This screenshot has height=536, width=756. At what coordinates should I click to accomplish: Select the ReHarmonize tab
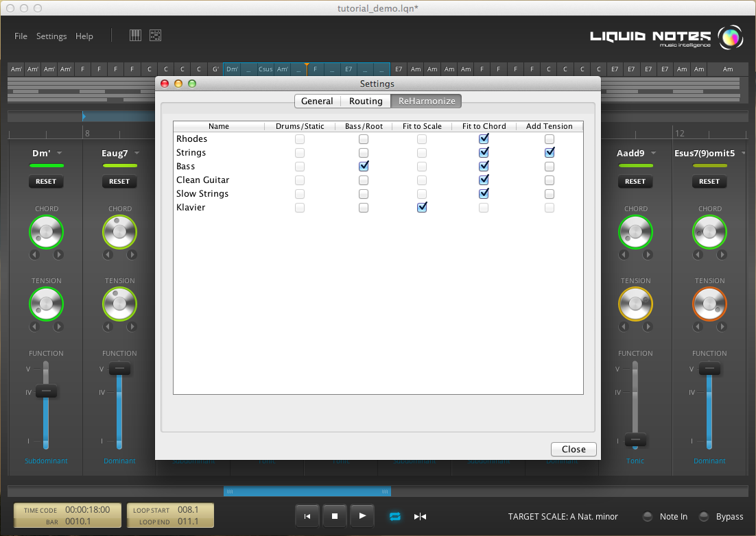tap(427, 101)
